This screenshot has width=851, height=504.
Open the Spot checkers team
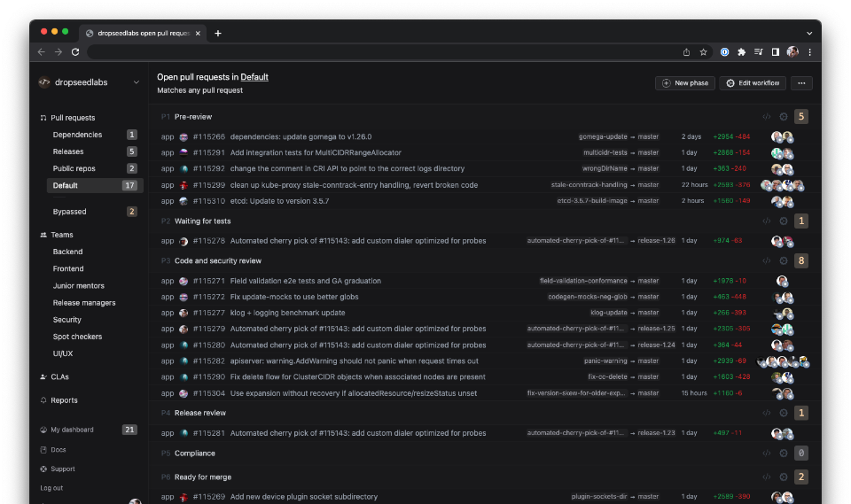tap(78, 337)
